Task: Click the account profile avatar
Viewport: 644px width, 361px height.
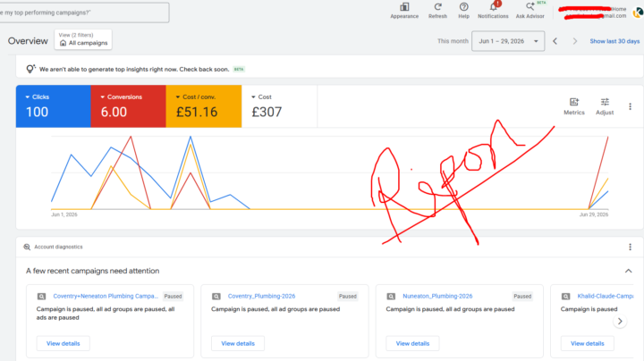Action: point(639,13)
